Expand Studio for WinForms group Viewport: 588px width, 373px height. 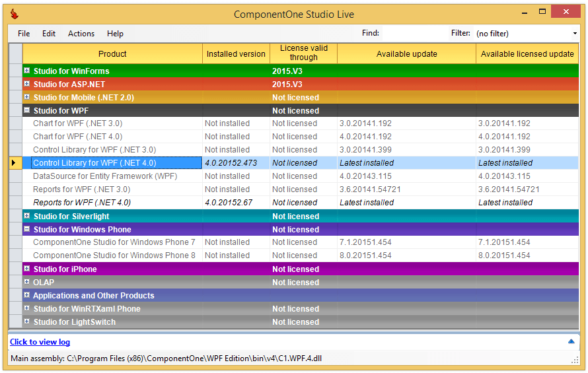pos(26,71)
